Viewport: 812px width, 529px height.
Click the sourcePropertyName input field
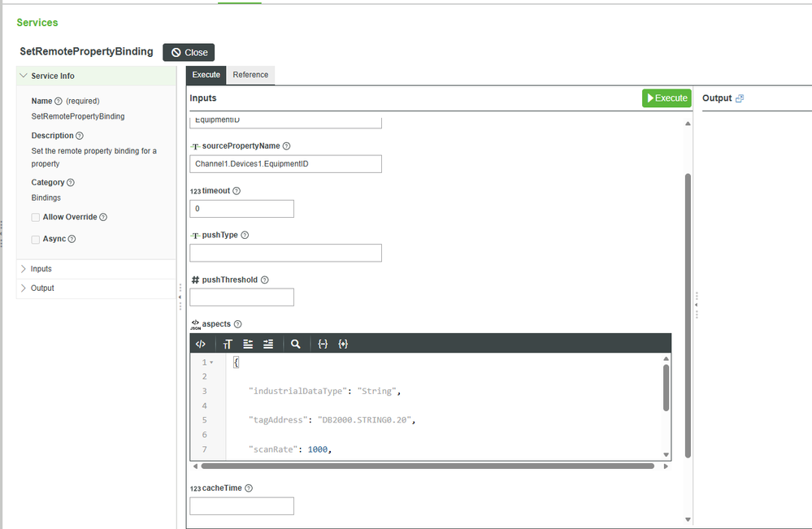coord(285,164)
